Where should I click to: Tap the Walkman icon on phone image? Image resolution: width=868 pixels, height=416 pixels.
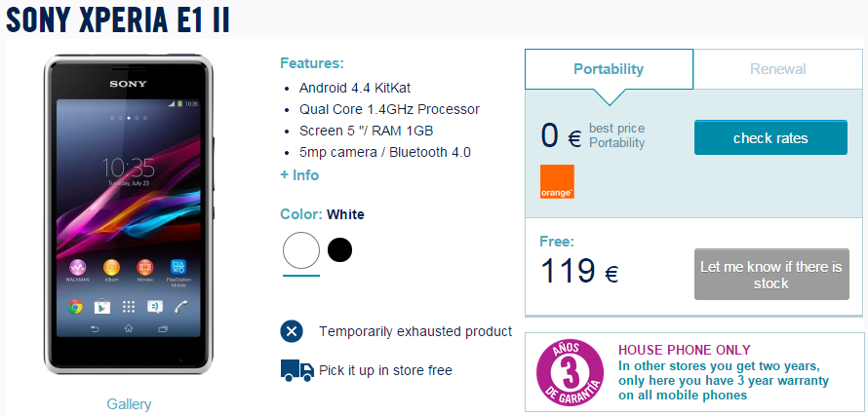click(77, 267)
